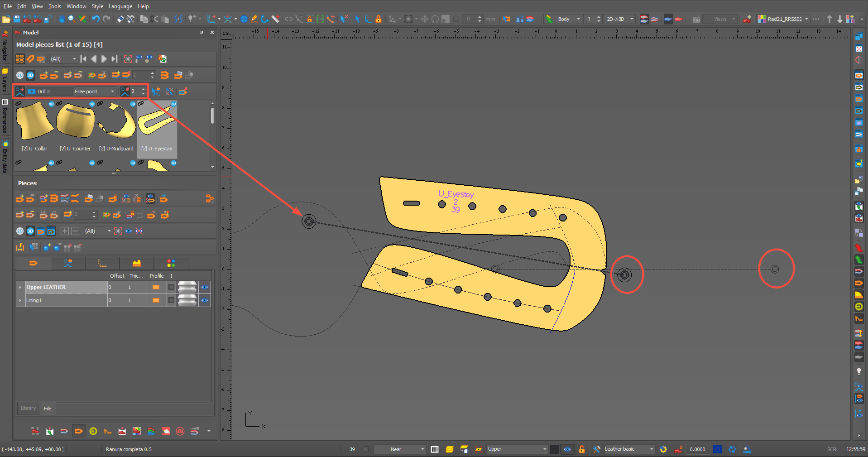
Task: Go to last piece in Model list
Action: click(x=115, y=59)
